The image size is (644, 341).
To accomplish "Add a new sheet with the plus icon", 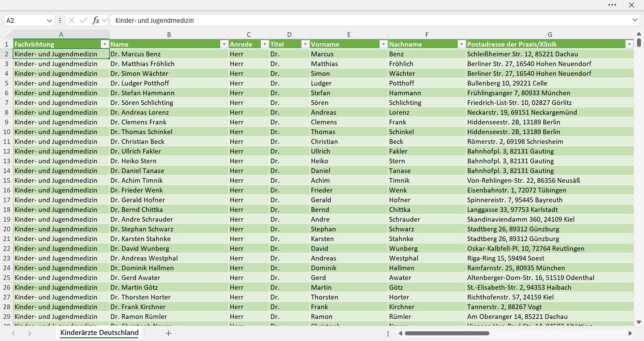I will pyautogui.click(x=168, y=333).
